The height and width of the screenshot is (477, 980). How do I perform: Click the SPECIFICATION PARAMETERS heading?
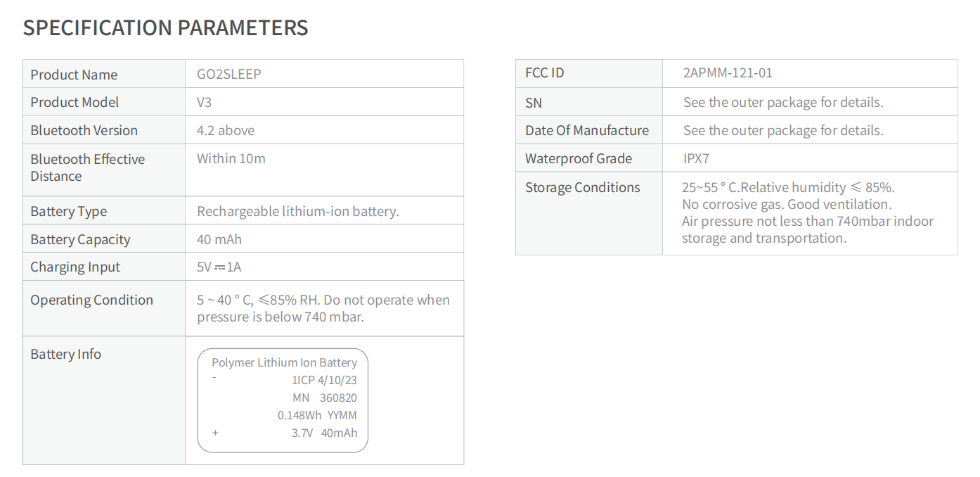(165, 27)
